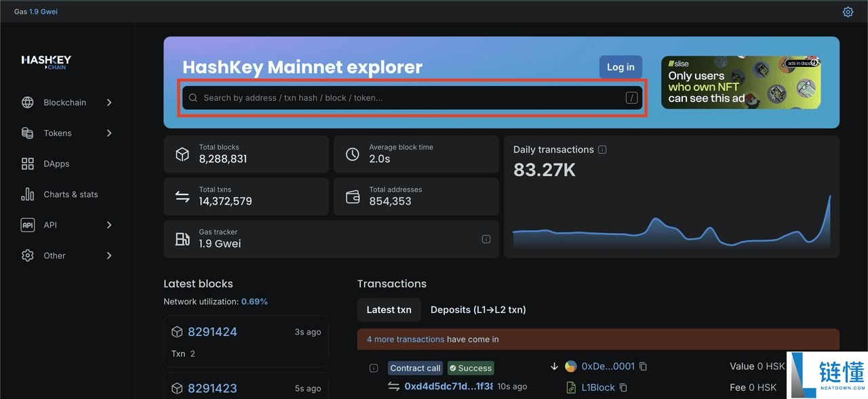868x399 pixels.
Task: Click the slise NFT ad banner
Action: click(x=741, y=82)
